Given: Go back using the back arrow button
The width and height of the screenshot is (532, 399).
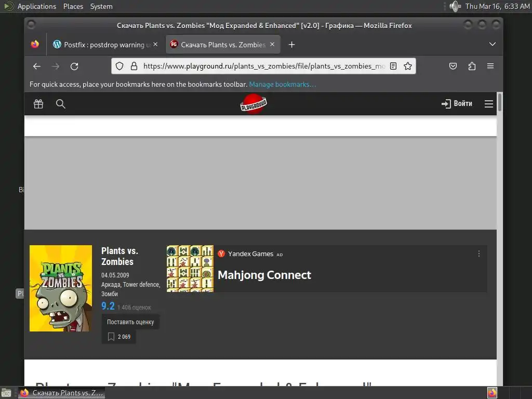Looking at the screenshot, I should tap(37, 66).
